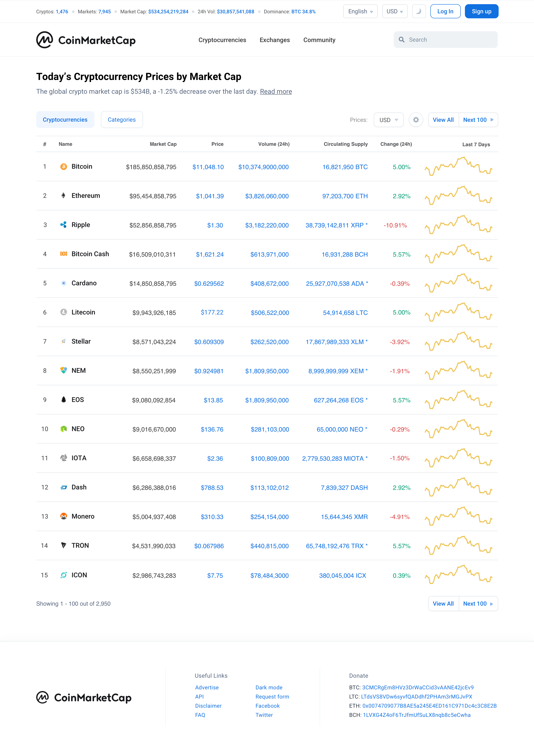The width and height of the screenshot is (534, 756).
Task: Click the Markets 7,945 value
Action: [x=105, y=11]
